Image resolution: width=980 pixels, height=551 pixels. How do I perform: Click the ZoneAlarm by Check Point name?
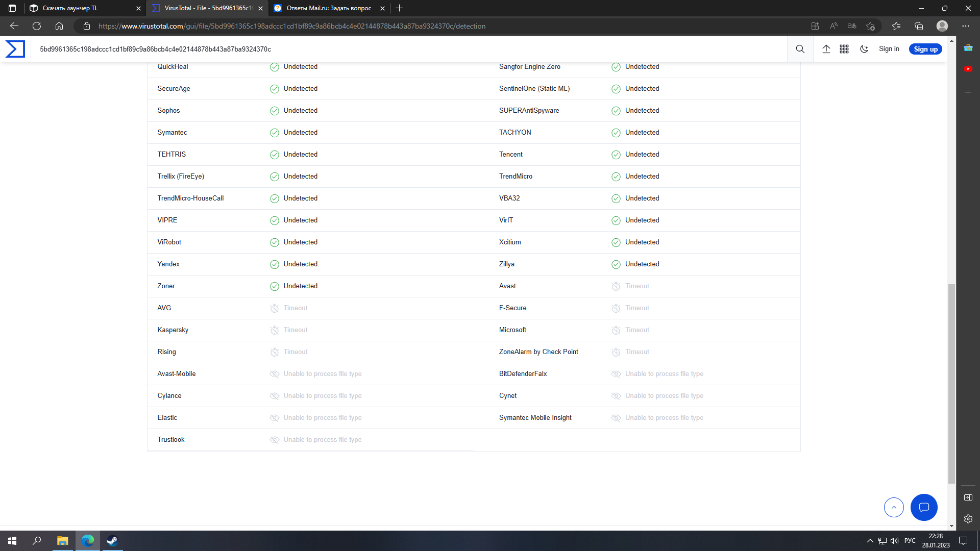pos(538,352)
